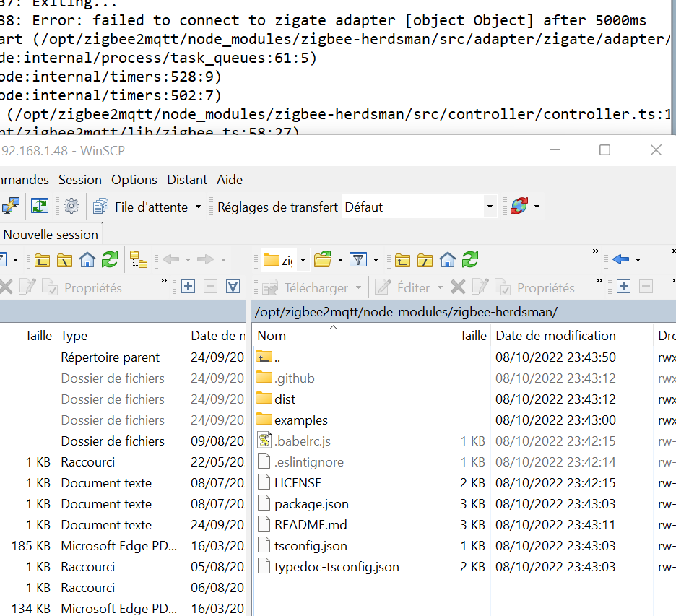Open the Défaut transfer settings combo box

point(419,207)
